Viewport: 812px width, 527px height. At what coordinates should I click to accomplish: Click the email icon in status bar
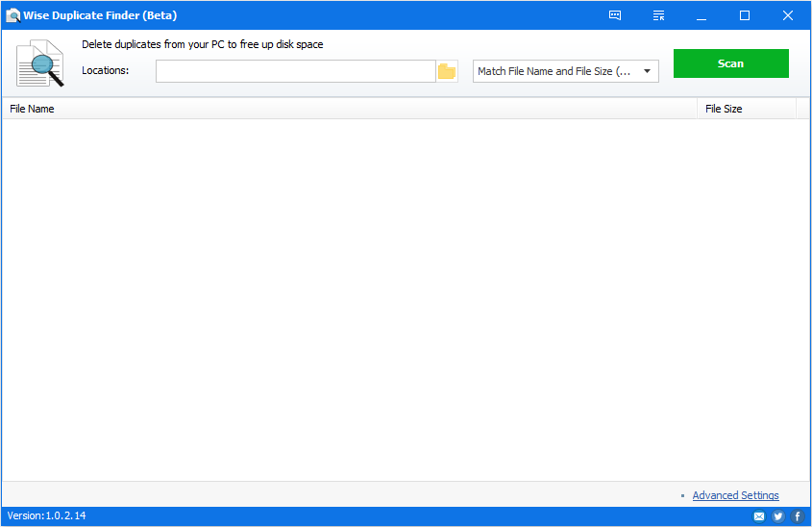point(758,516)
